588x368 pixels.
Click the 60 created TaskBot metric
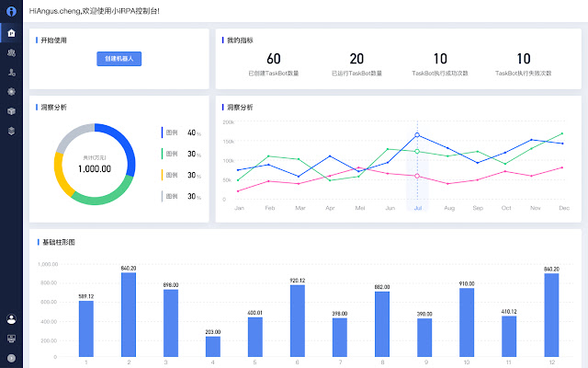274,59
